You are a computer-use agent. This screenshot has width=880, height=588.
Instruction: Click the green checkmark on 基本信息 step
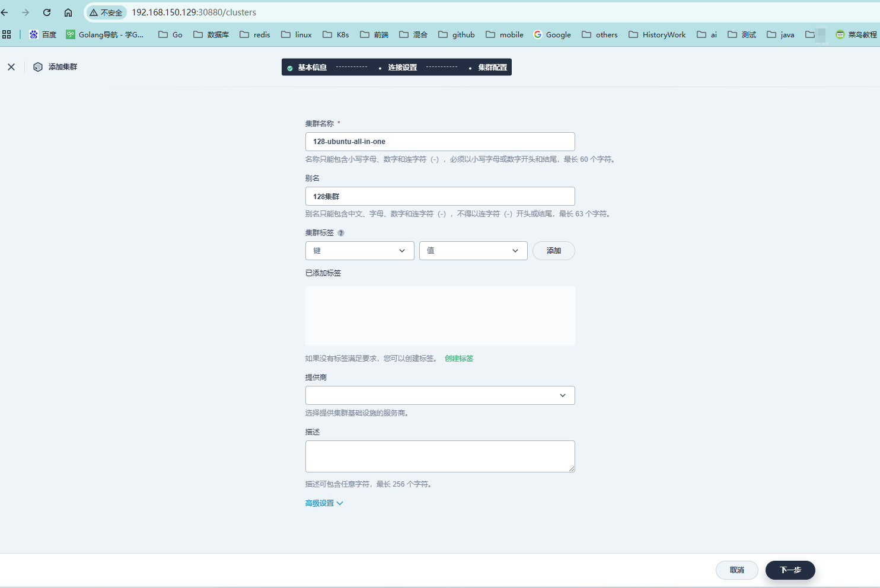click(x=290, y=68)
